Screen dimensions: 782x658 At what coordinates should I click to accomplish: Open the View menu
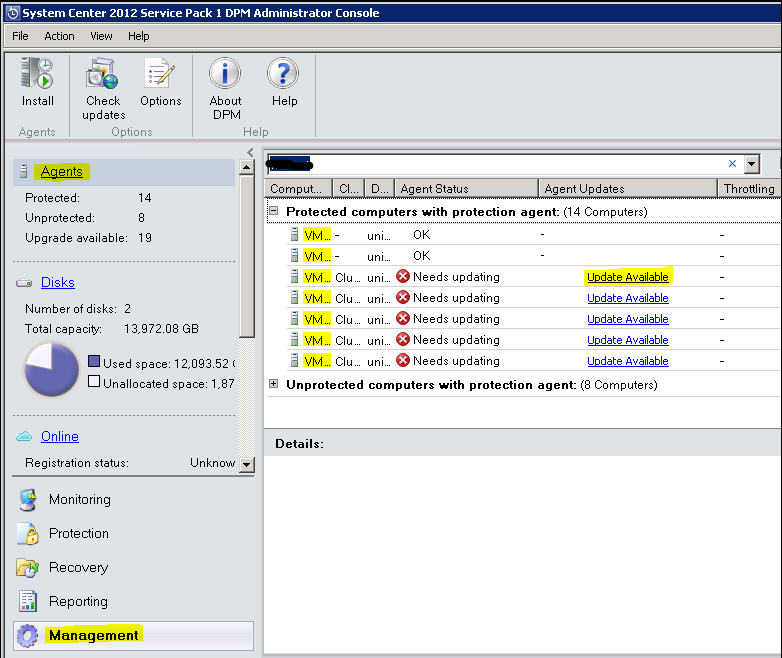point(101,36)
